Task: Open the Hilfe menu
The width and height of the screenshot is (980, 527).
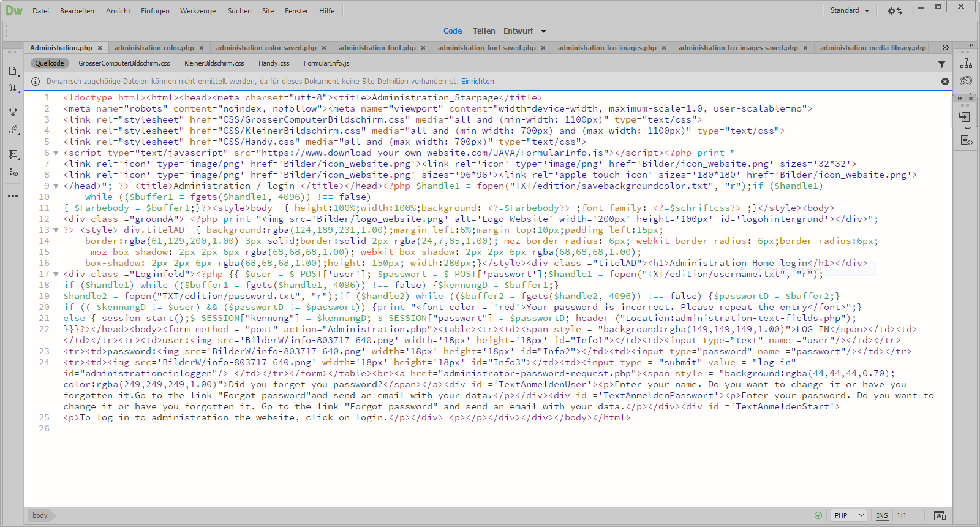Action: click(x=327, y=11)
